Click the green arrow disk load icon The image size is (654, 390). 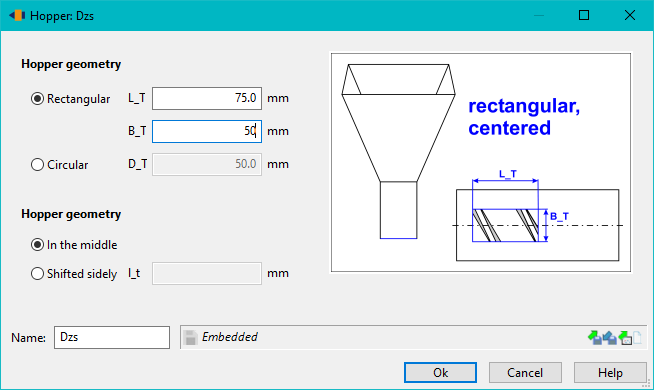coord(594,337)
